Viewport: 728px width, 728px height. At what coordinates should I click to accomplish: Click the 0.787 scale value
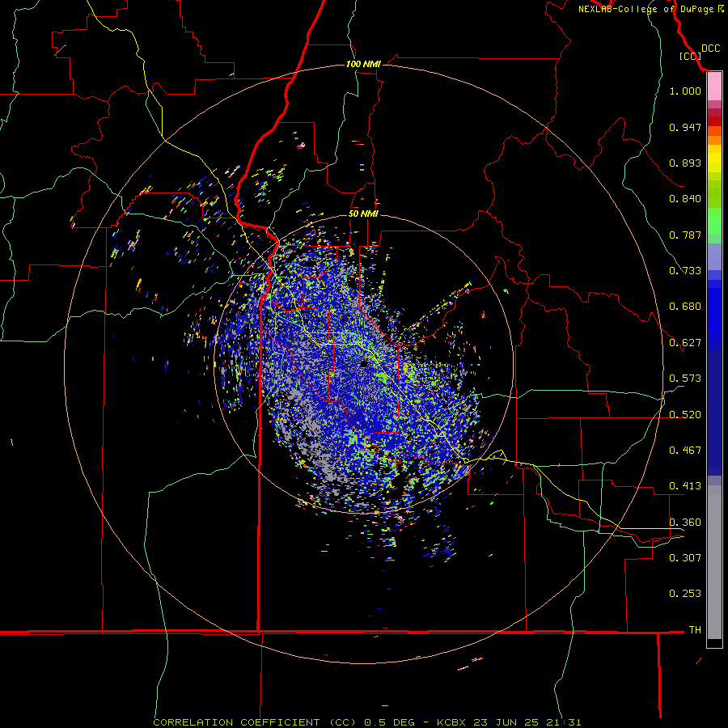(x=685, y=235)
